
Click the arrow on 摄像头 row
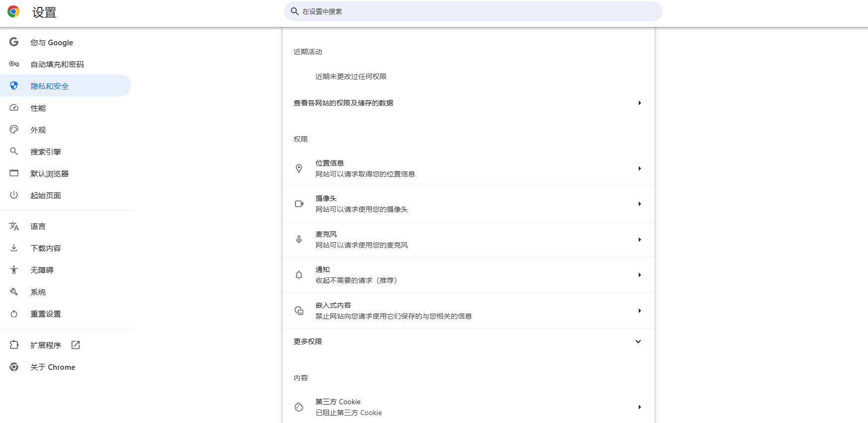coord(640,204)
